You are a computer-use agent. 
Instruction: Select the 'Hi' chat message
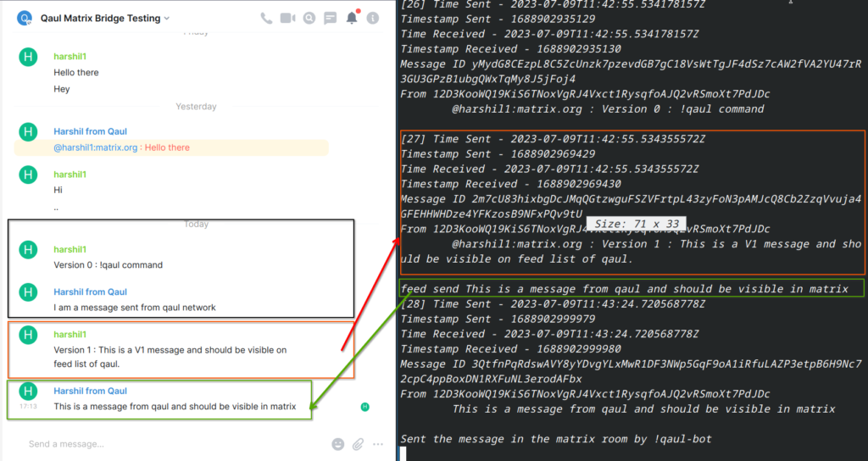pos(58,190)
